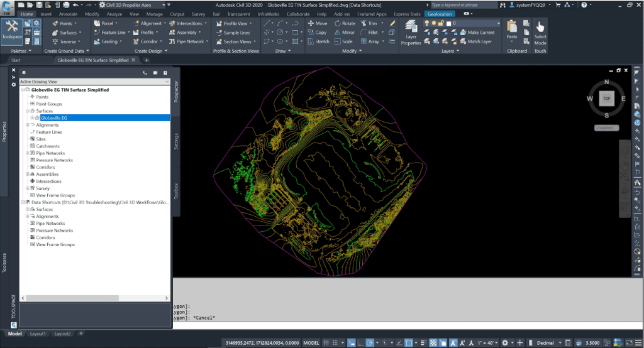Screen dimensions: 644x348
Task: Select the Copy modify tool
Action: point(317,33)
